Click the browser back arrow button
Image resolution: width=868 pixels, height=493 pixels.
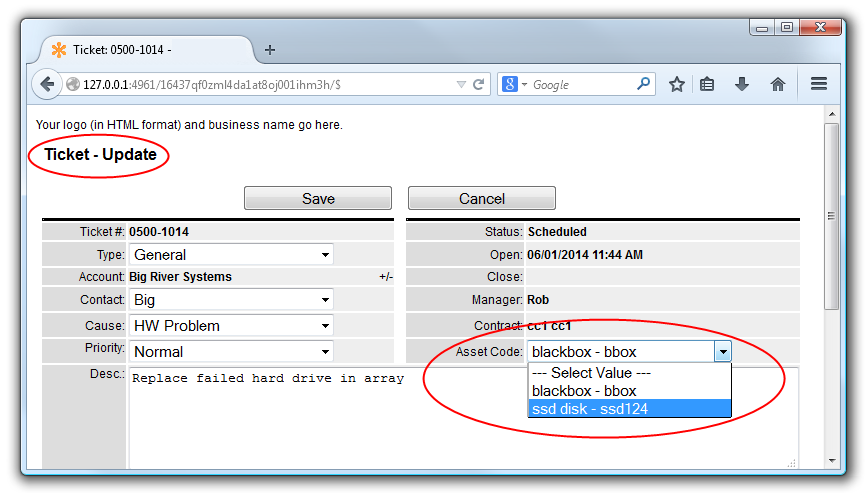point(47,85)
